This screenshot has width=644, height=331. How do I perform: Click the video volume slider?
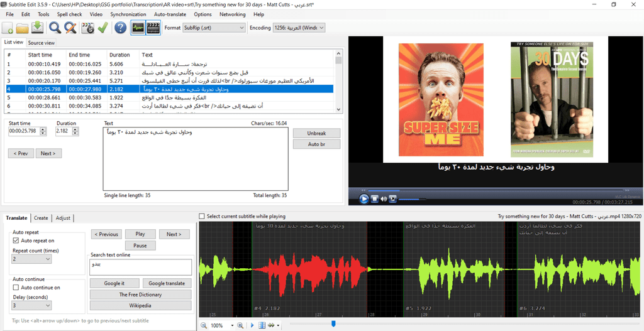(411, 199)
